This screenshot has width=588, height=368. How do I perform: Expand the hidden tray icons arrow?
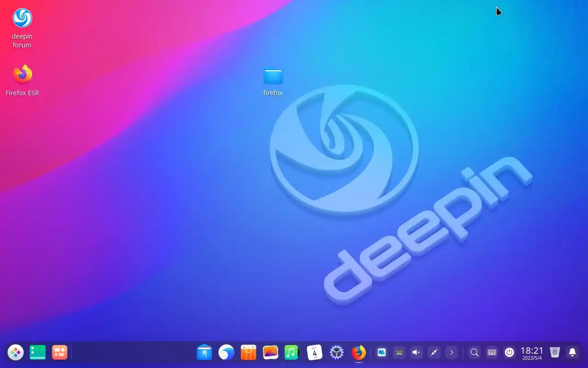(x=452, y=353)
